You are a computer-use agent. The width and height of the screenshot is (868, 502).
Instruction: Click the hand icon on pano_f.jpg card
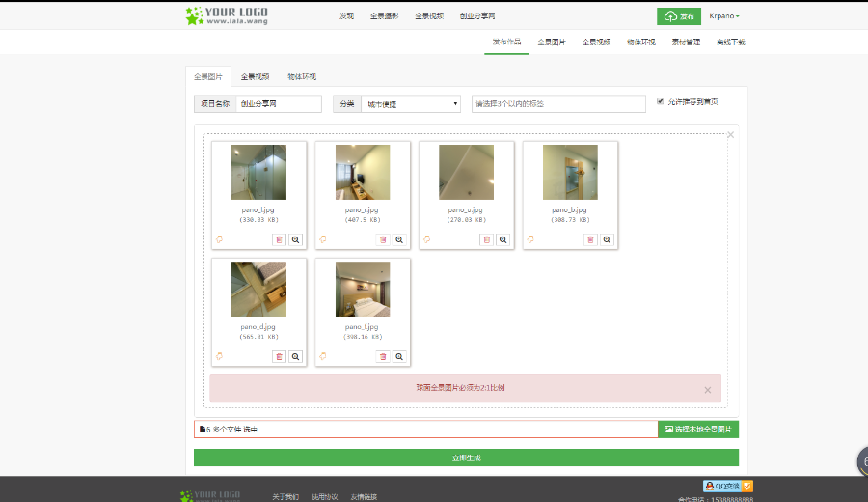pyautogui.click(x=323, y=356)
